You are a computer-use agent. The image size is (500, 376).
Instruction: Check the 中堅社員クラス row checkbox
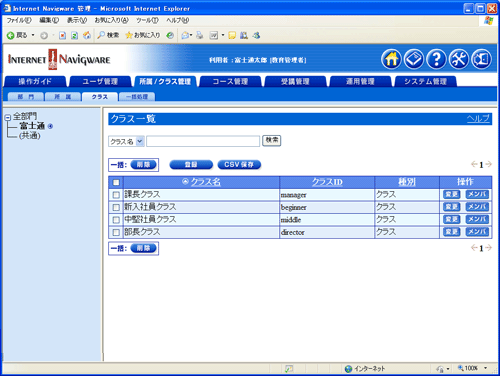(116, 220)
